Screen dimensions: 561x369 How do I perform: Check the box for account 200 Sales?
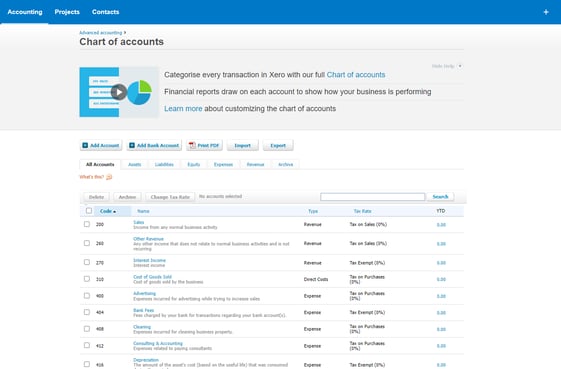(87, 224)
